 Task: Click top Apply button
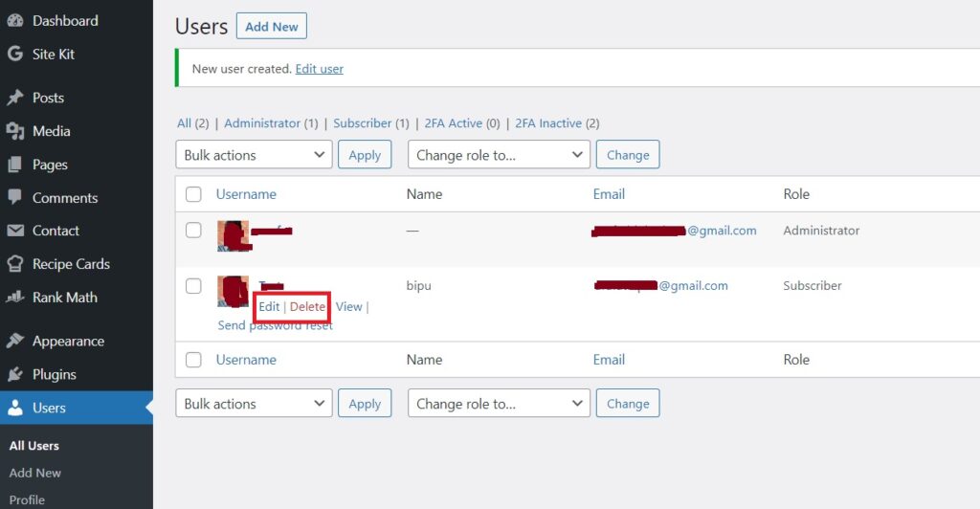[365, 155]
